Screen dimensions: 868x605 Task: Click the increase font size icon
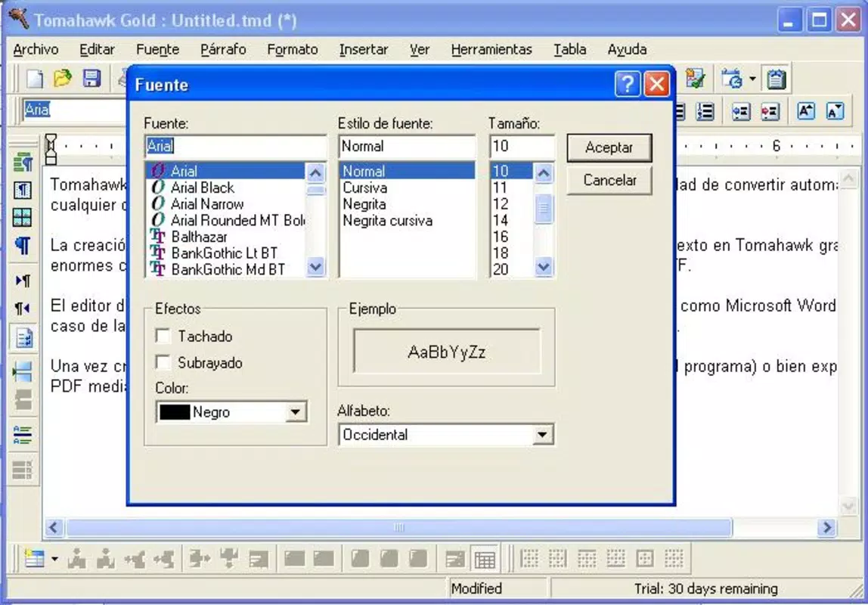click(806, 111)
